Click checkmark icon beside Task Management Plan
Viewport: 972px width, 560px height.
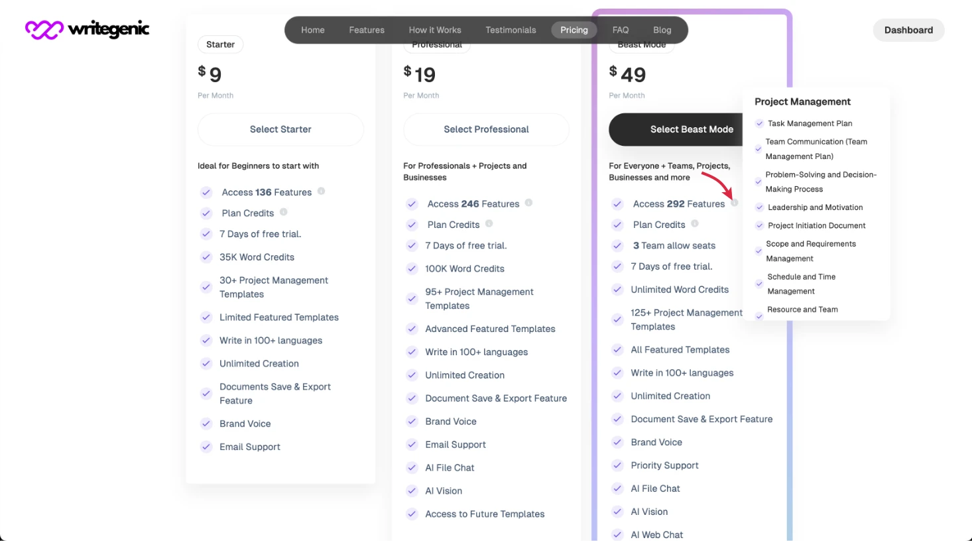pos(759,123)
